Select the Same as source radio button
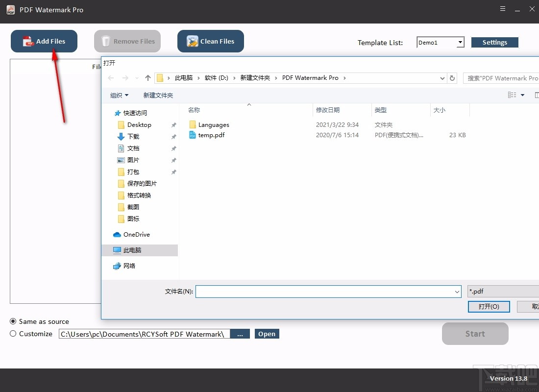Screen dimensions: 539x392 (x=13, y=321)
